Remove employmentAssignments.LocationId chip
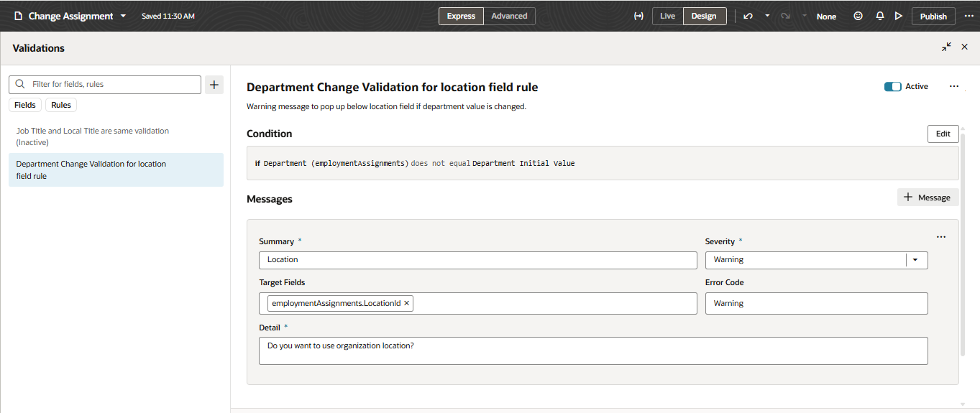 tap(407, 303)
